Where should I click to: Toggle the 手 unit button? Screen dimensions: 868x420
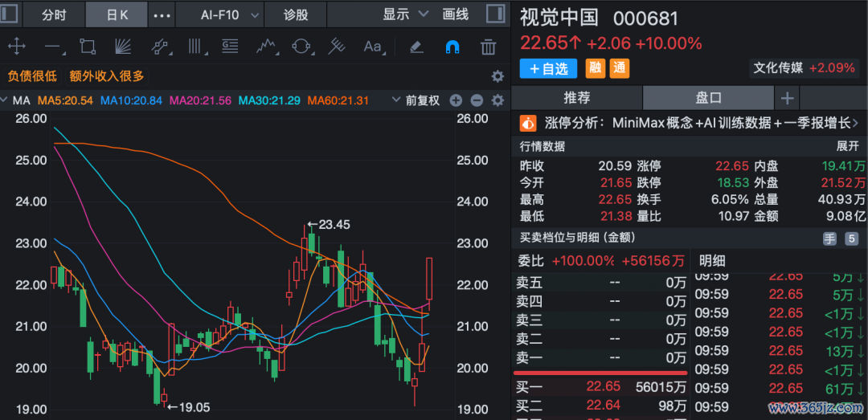(x=829, y=239)
